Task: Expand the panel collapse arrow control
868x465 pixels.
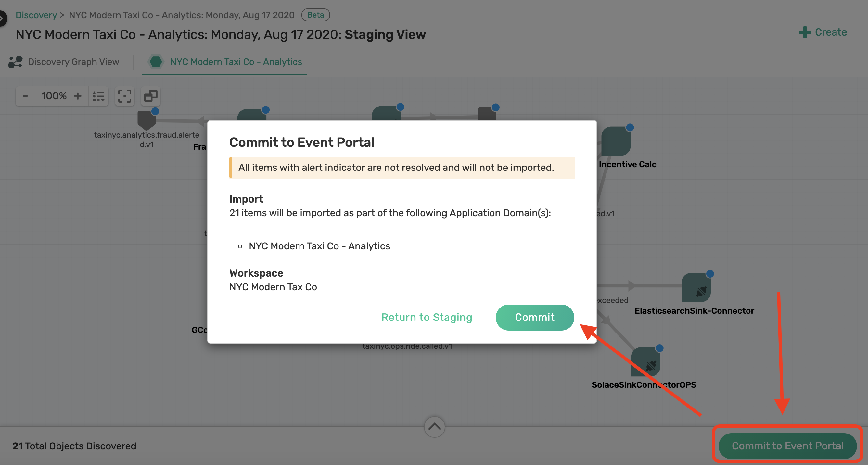Action: [434, 426]
